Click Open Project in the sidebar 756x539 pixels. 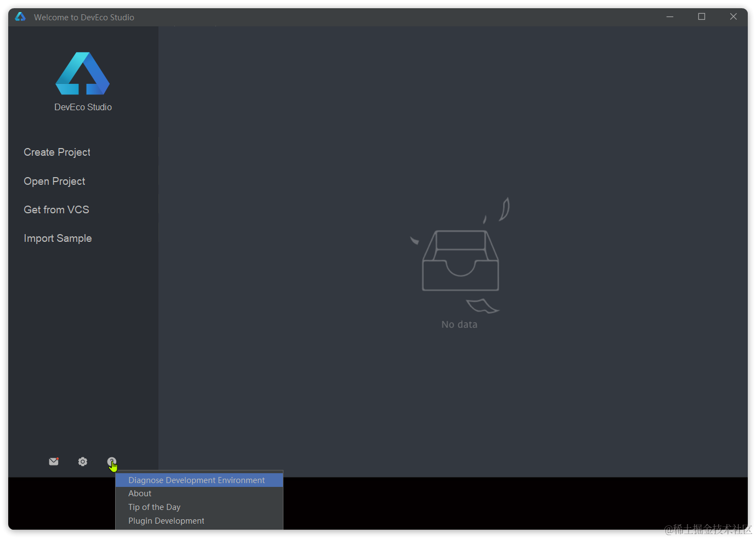pyautogui.click(x=54, y=181)
